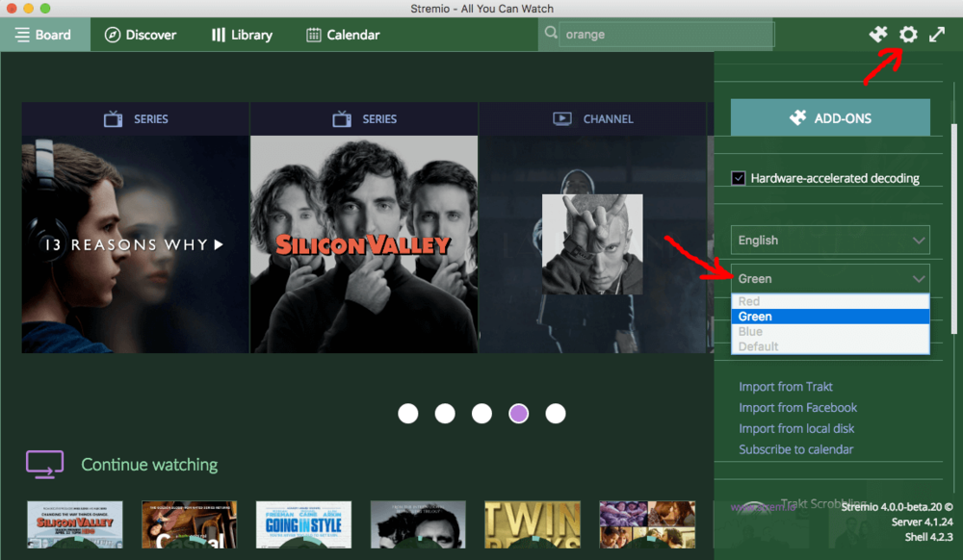The height and width of the screenshot is (560, 963).
Task: Open the settings gear icon
Action: 908,35
